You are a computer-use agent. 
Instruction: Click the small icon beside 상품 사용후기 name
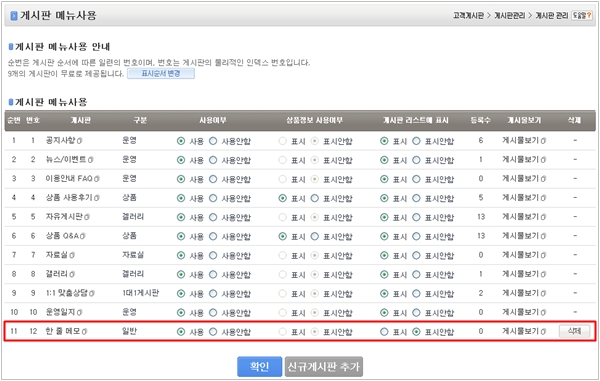(97, 198)
